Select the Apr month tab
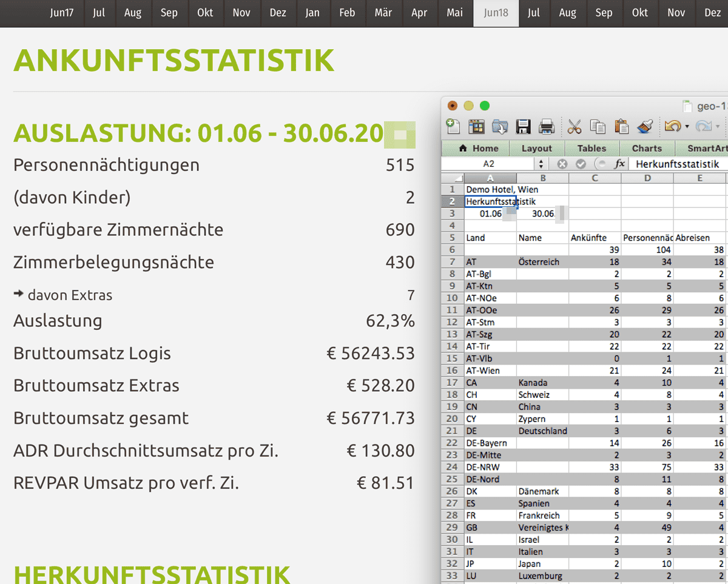The height and width of the screenshot is (584, 728). point(419,13)
